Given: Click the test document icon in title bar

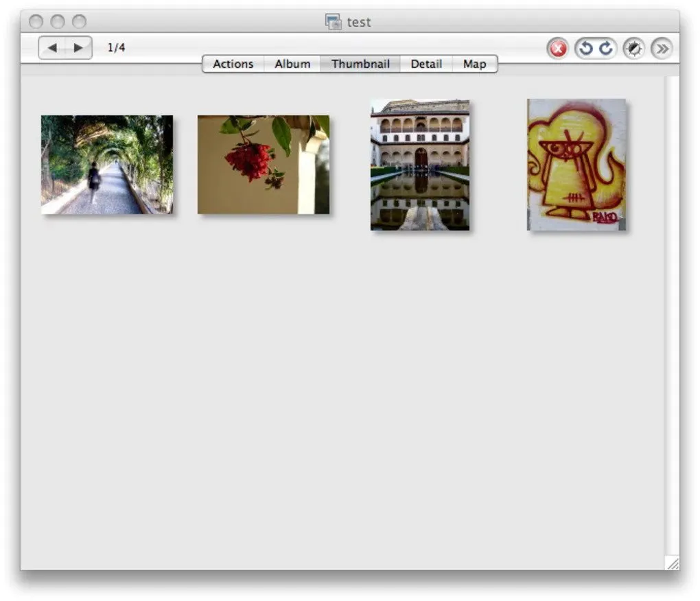Looking at the screenshot, I should point(334,22).
